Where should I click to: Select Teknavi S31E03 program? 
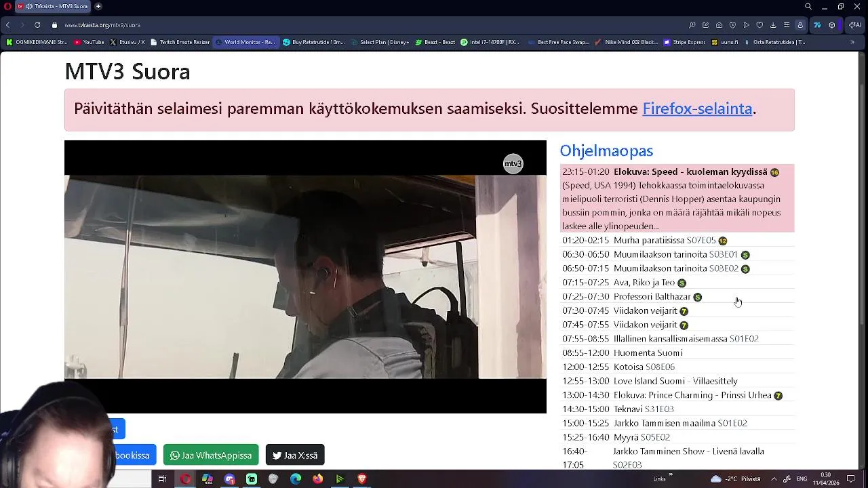pyautogui.click(x=677, y=409)
